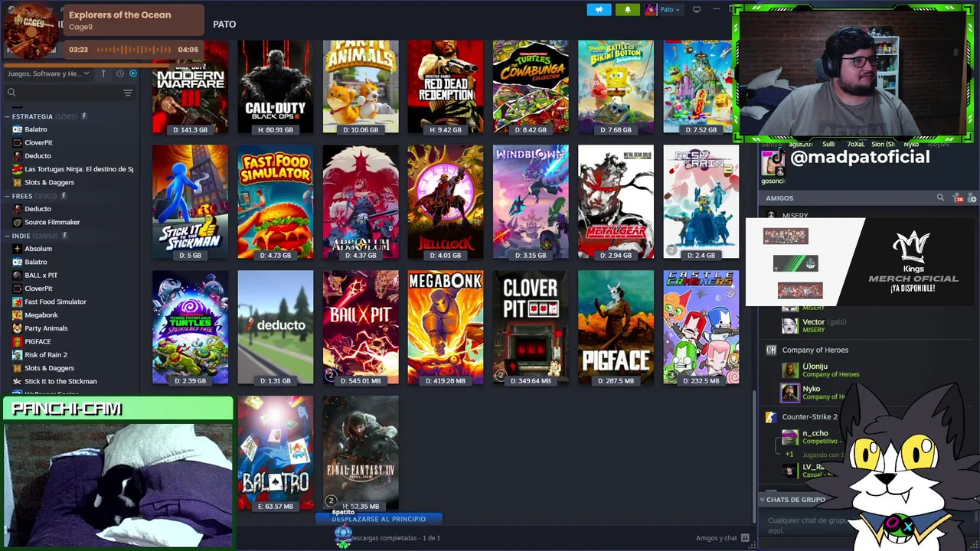Click the Slots & Daggers icon under ESTRATEGIA
980x551 pixels.
(x=17, y=182)
